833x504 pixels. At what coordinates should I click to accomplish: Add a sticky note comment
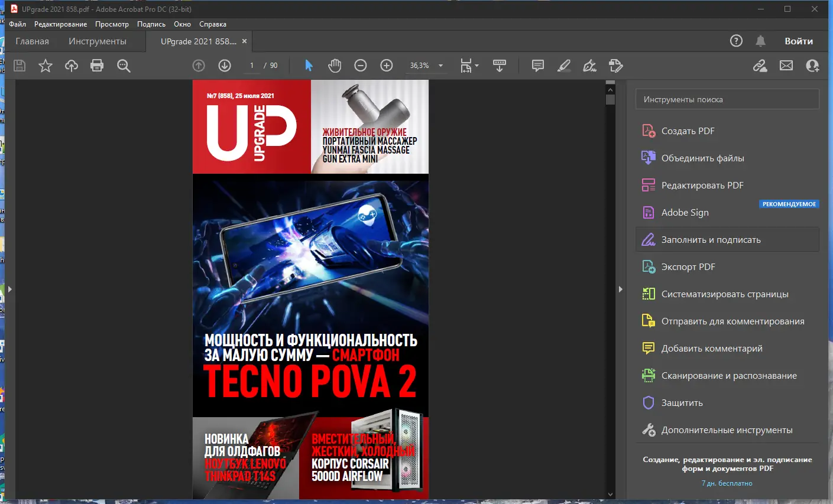point(538,66)
